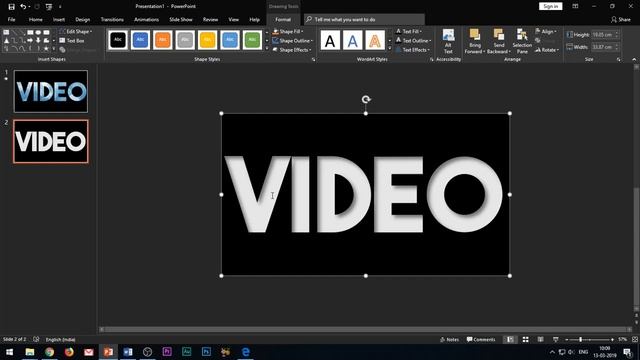
Task: Open the Alt Text pane
Action: 448,41
